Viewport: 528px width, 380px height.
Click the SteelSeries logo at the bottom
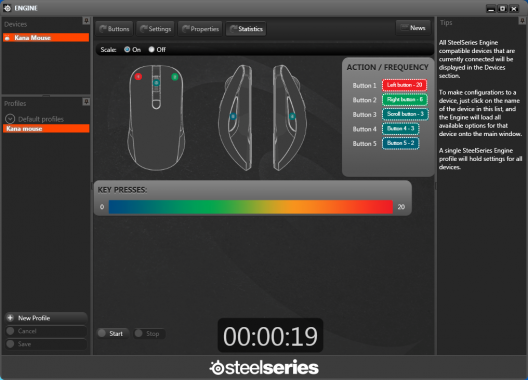(264, 368)
